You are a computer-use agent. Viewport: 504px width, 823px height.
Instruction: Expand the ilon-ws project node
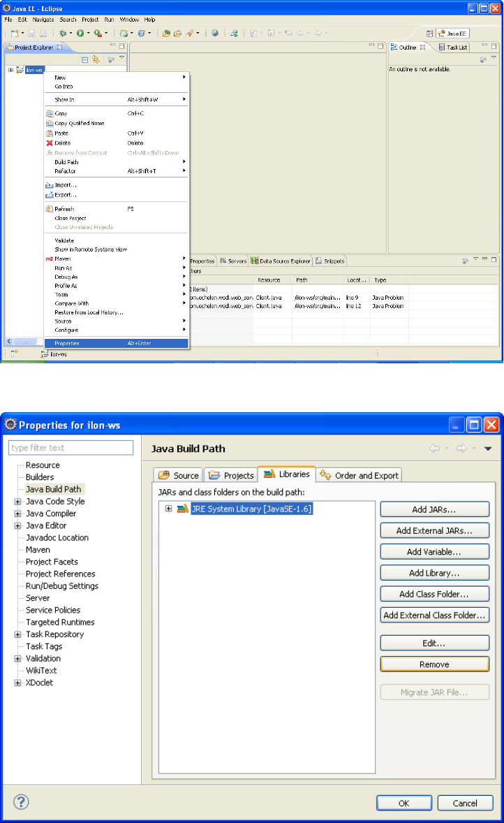click(x=10, y=70)
